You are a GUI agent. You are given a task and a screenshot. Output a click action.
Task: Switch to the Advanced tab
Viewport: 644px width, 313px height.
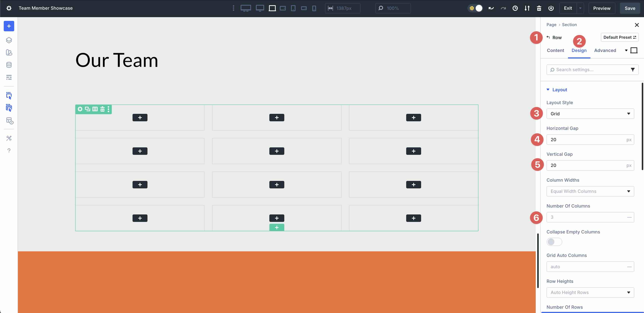tap(605, 50)
